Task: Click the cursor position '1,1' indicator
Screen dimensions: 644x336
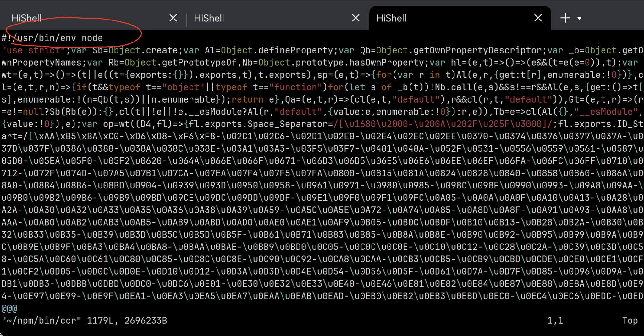Action: pyautogui.click(x=555, y=321)
